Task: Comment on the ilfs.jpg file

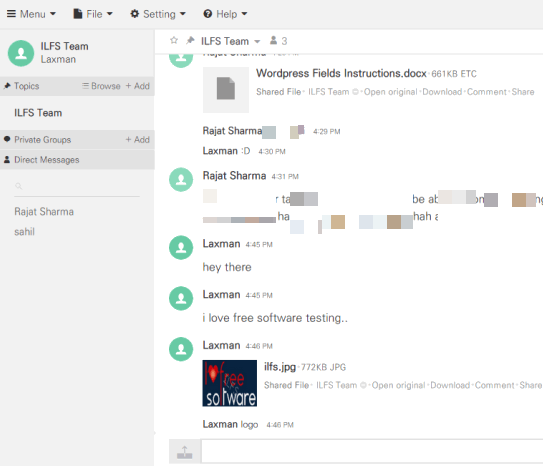Action: point(495,385)
